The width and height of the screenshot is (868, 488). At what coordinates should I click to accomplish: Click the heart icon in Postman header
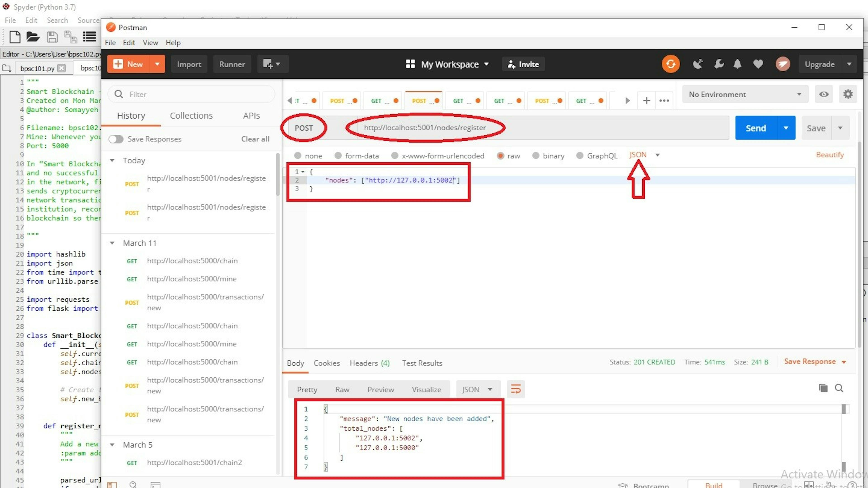758,64
